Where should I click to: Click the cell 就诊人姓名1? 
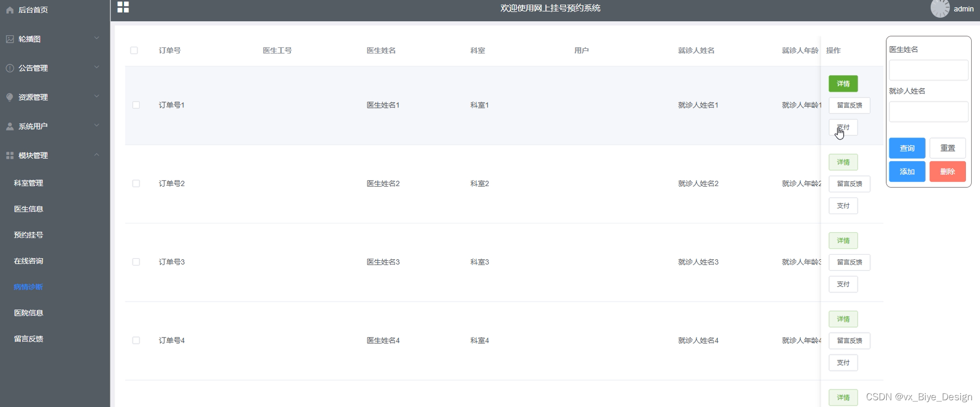point(698,105)
